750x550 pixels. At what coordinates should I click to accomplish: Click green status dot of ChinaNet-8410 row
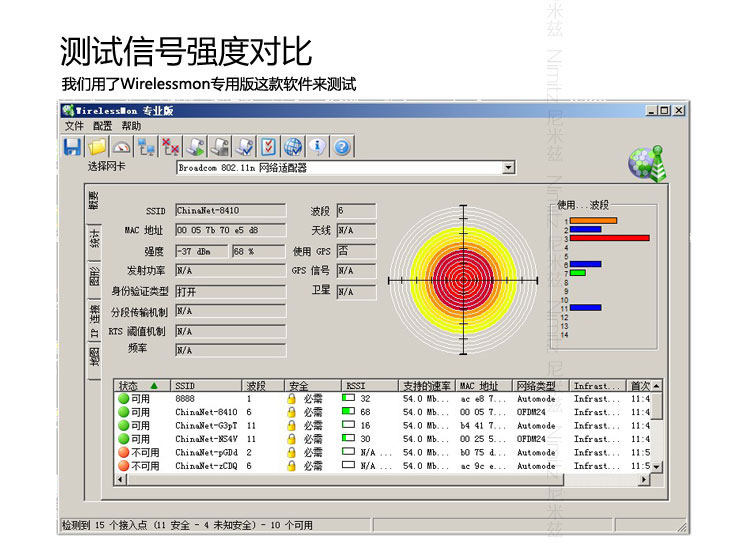coord(124,412)
